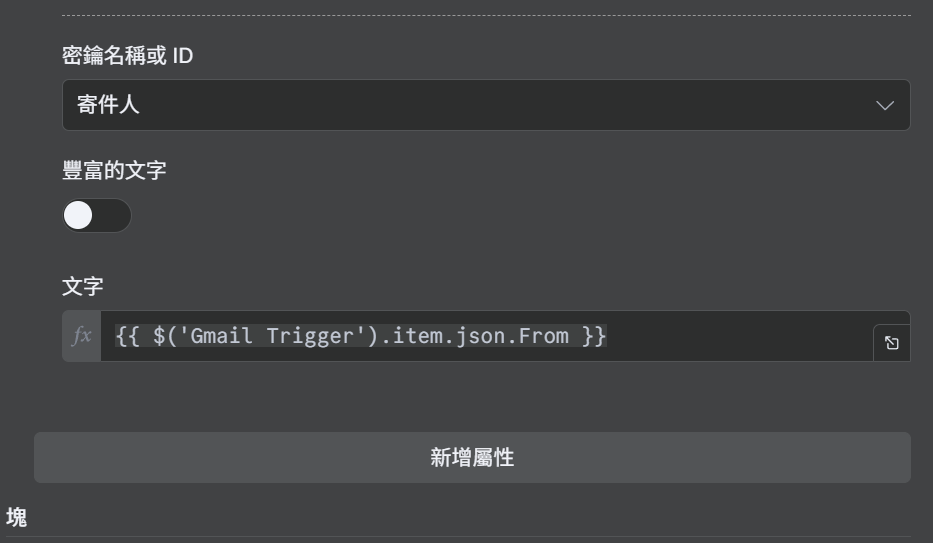Image resolution: width=933 pixels, height=543 pixels.
Task: Click the word From in the expression
Action: [543, 336]
